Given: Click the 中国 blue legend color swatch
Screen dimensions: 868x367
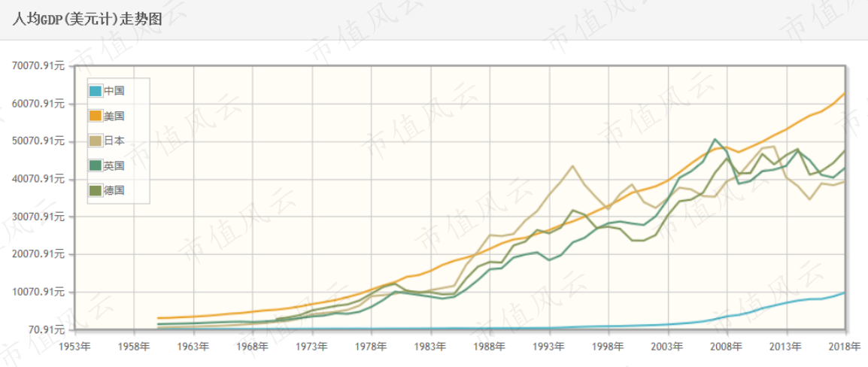Looking at the screenshot, I should pos(96,91).
